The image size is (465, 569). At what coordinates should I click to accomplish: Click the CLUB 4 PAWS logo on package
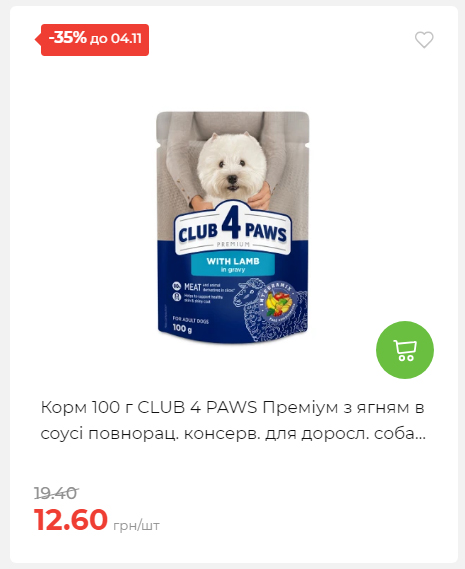click(233, 229)
